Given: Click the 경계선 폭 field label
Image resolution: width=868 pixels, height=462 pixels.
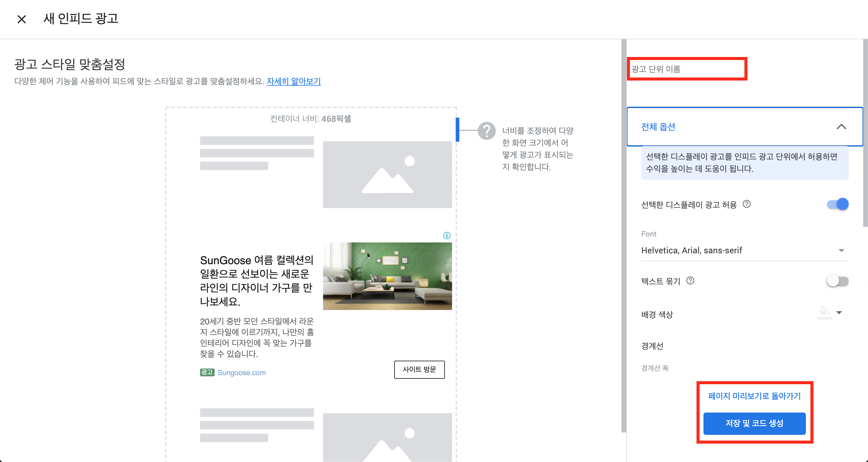Looking at the screenshot, I should point(654,368).
